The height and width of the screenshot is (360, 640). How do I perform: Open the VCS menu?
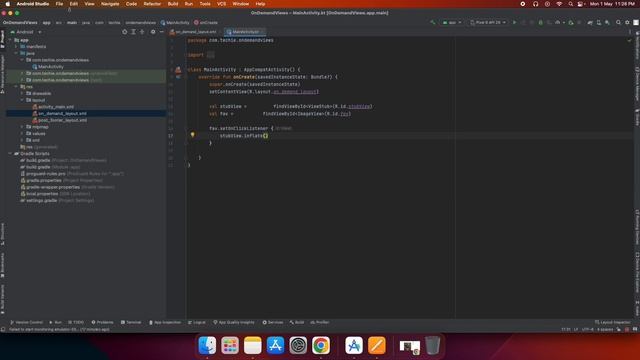pos(221,4)
